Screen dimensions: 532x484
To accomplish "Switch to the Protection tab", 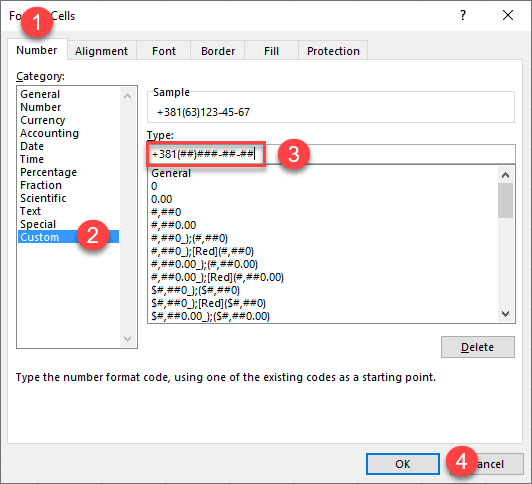I will pos(333,51).
